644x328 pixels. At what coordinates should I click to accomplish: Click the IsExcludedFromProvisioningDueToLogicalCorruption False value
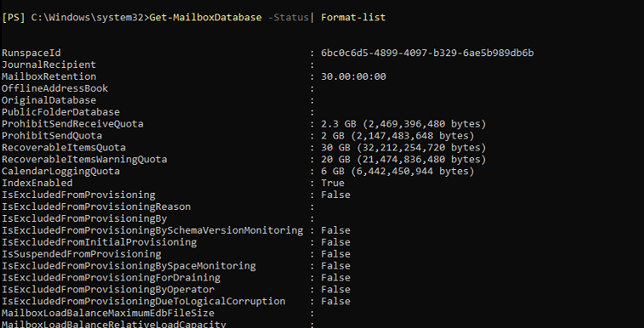pos(336,302)
